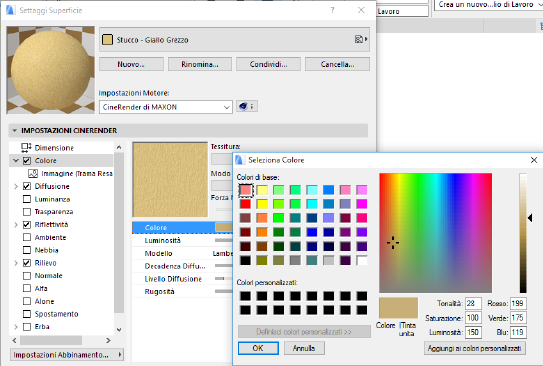Click the Condividi... button
The width and height of the screenshot is (543, 366).
[x=268, y=64]
